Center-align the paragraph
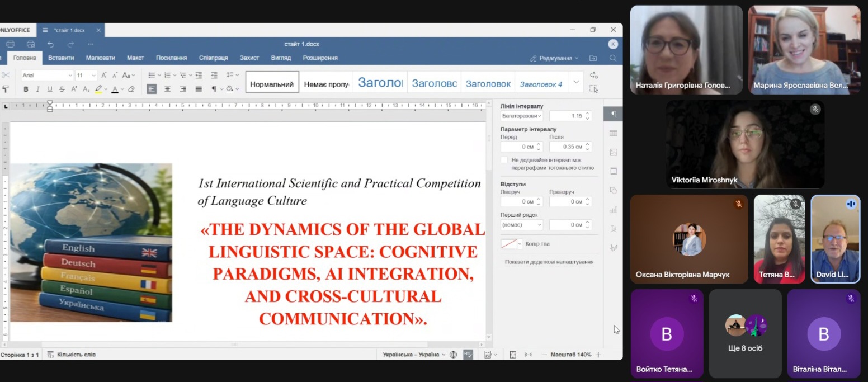The image size is (868, 382). 167,89
